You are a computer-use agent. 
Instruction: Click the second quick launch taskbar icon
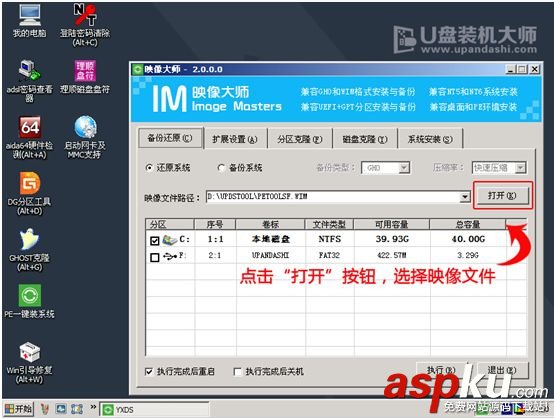tap(61, 409)
